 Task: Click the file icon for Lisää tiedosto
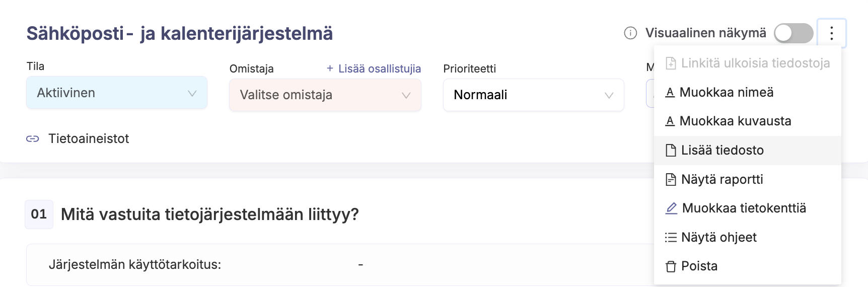(671, 151)
